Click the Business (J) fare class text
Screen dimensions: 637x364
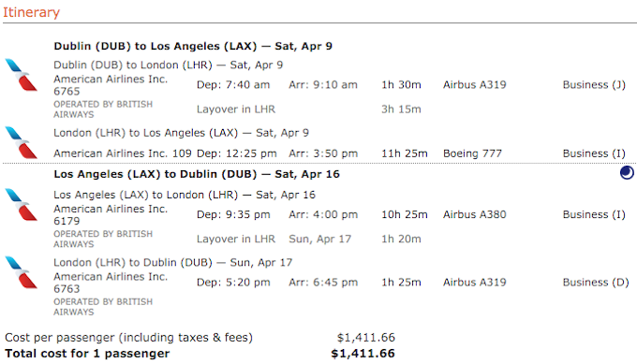click(x=594, y=85)
